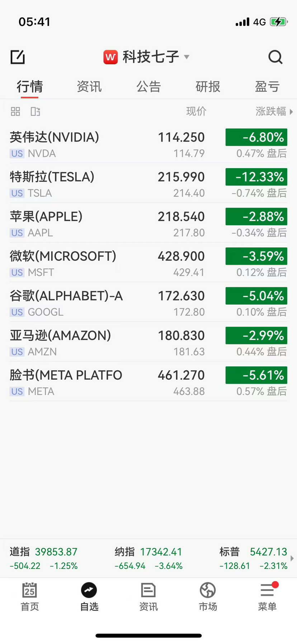The height and width of the screenshot is (644, 297).
Task: Expand the index ticker bar arrow
Action: point(292,559)
